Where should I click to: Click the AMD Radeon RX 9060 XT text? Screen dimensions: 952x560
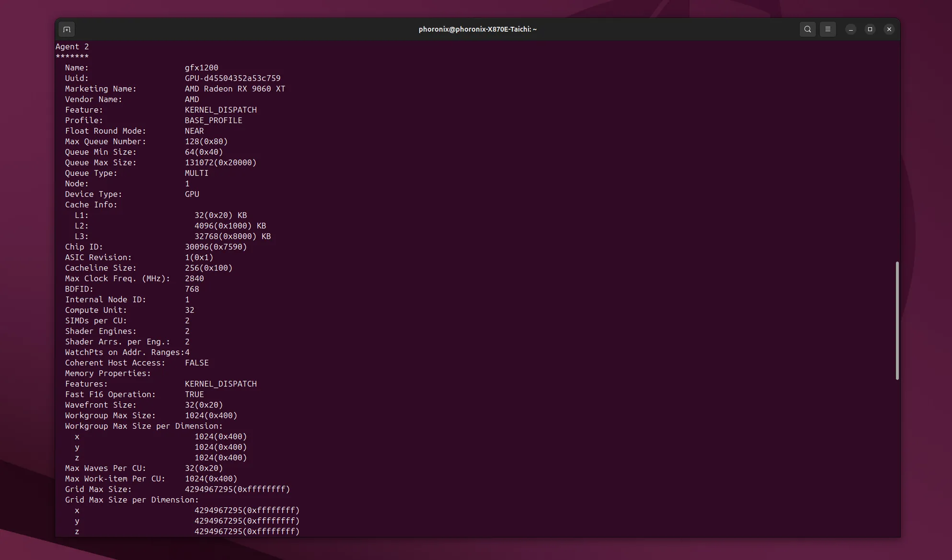[x=235, y=89]
